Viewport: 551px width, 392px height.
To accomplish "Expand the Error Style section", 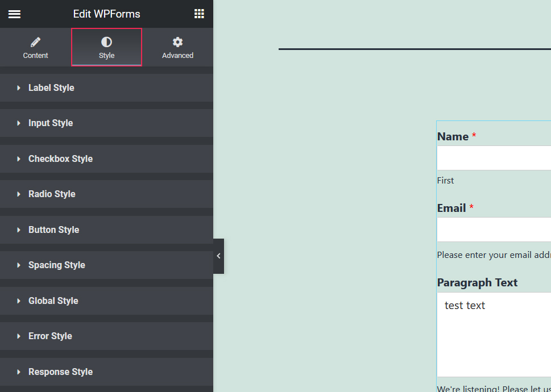I will point(50,336).
